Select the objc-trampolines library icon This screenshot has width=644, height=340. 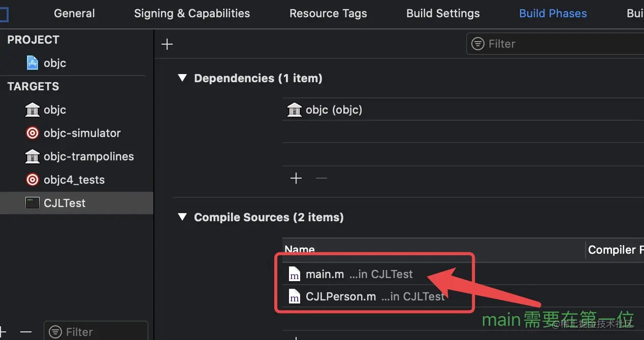pos(33,156)
